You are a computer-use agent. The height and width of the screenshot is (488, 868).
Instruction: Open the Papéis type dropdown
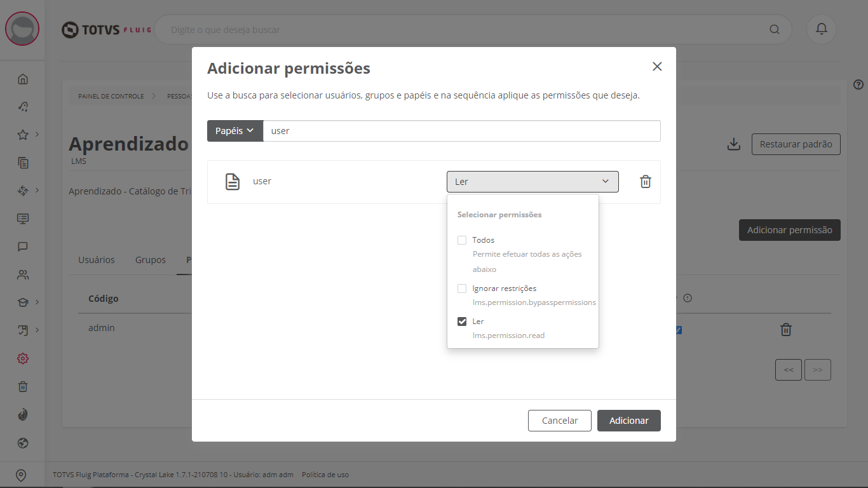tap(235, 131)
